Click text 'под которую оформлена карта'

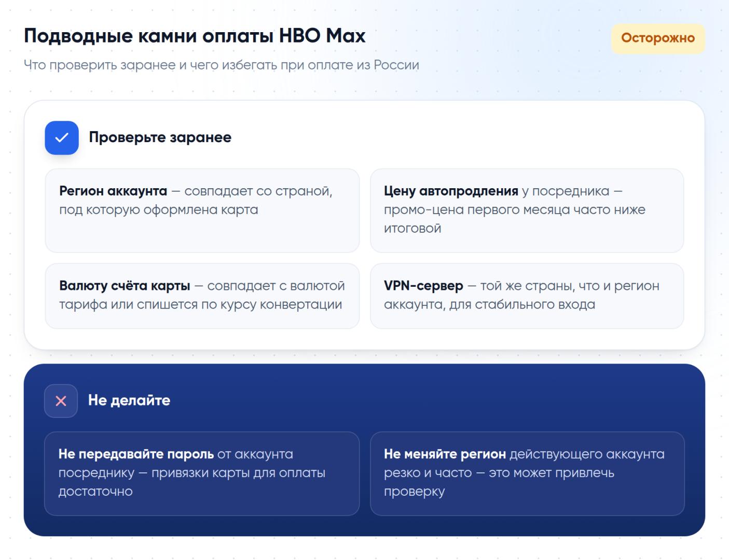158,210
